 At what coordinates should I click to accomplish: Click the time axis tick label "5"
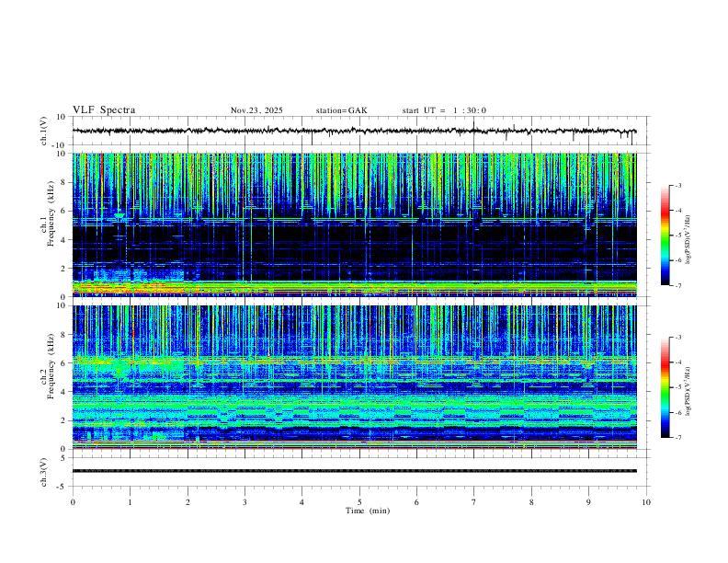pyautogui.click(x=359, y=502)
